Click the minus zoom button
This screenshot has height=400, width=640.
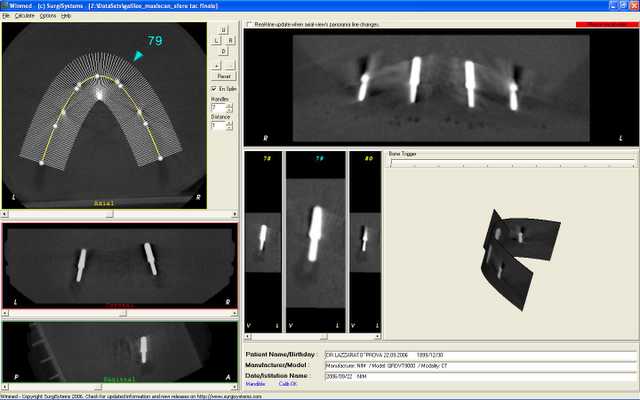point(230,65)
